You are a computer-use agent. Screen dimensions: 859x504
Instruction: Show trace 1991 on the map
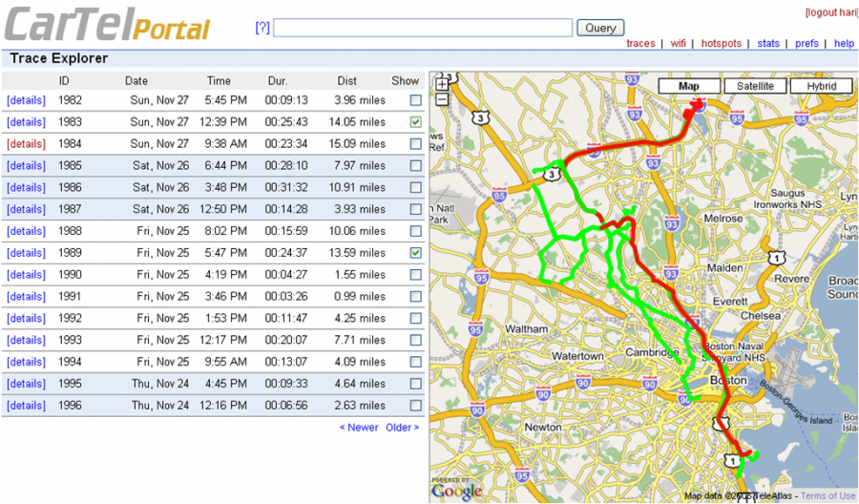(416, 296)
